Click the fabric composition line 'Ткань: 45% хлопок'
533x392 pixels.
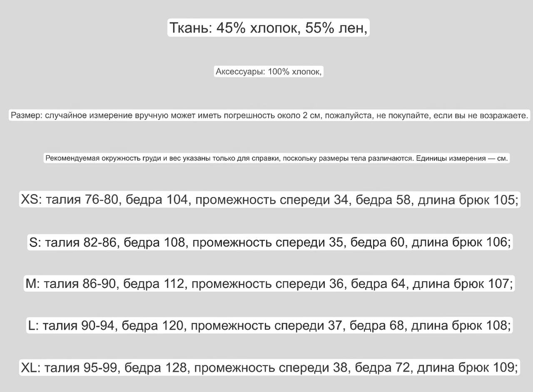click(x=268, y=28)
